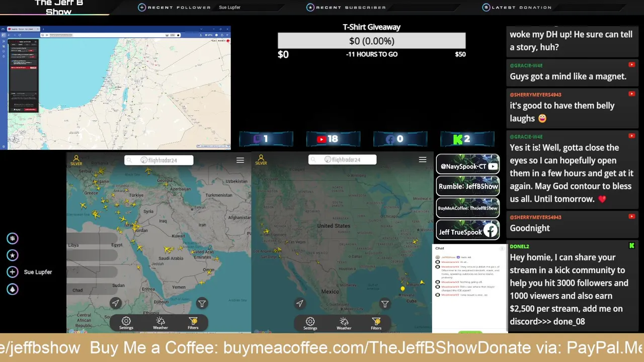Open Settings on the left flight map
This screenshot has width=644, height=362.
(x=126, y=323)
